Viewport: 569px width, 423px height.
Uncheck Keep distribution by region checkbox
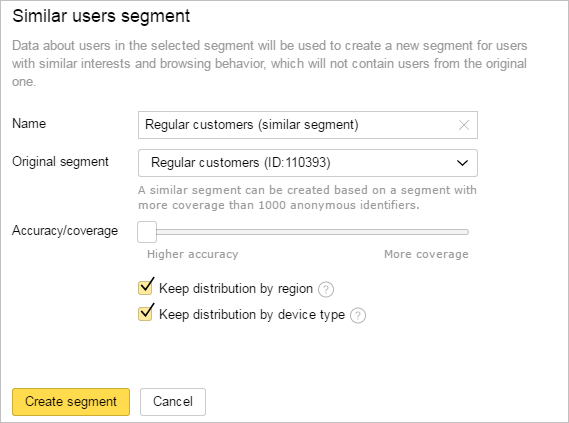point(146,287)
